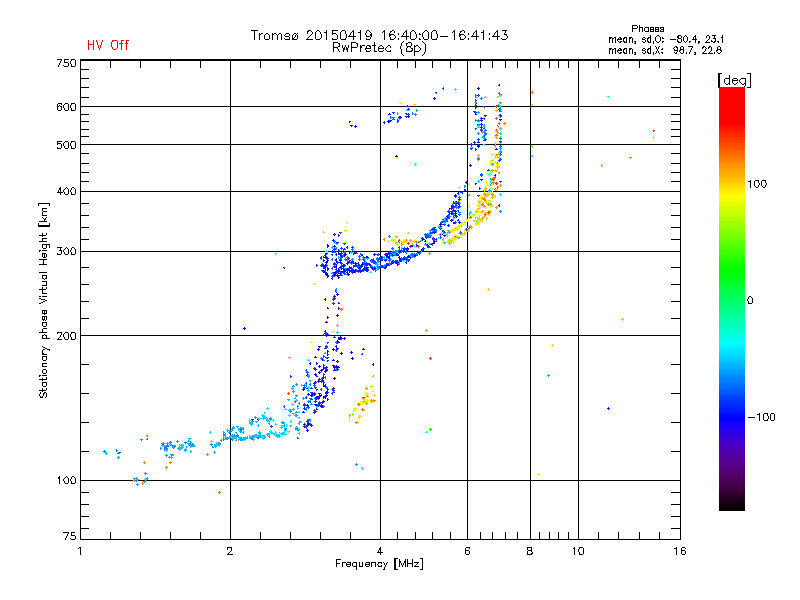Click the '[deg]' colorbar unit label
The width and height of the screenshot is (800, 600).
[x=734, y=80]
